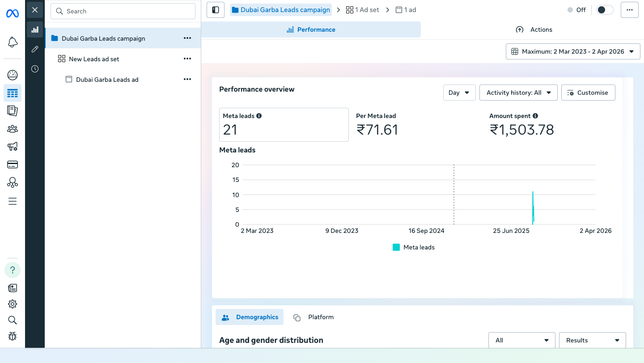Close the side panel with X
The width and height of the screenshot is (644, 363).
(x=35, y=10)
